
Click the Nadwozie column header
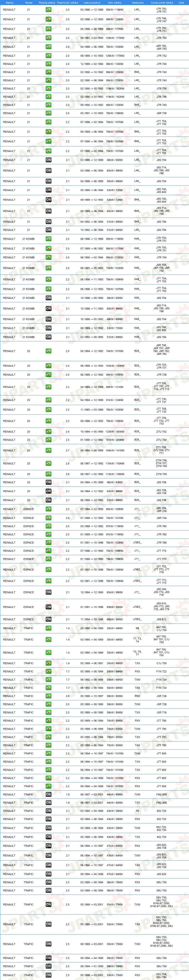138,3
